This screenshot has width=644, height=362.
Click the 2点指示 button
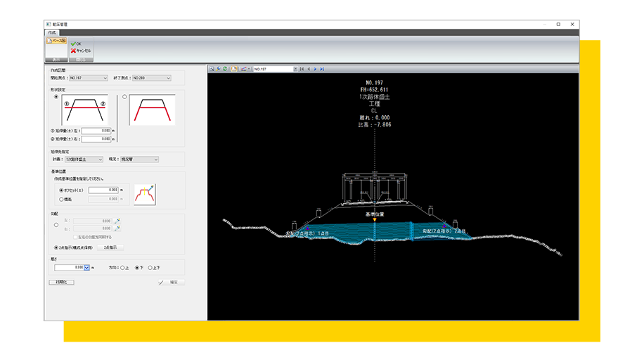click(x=110, y=247)
